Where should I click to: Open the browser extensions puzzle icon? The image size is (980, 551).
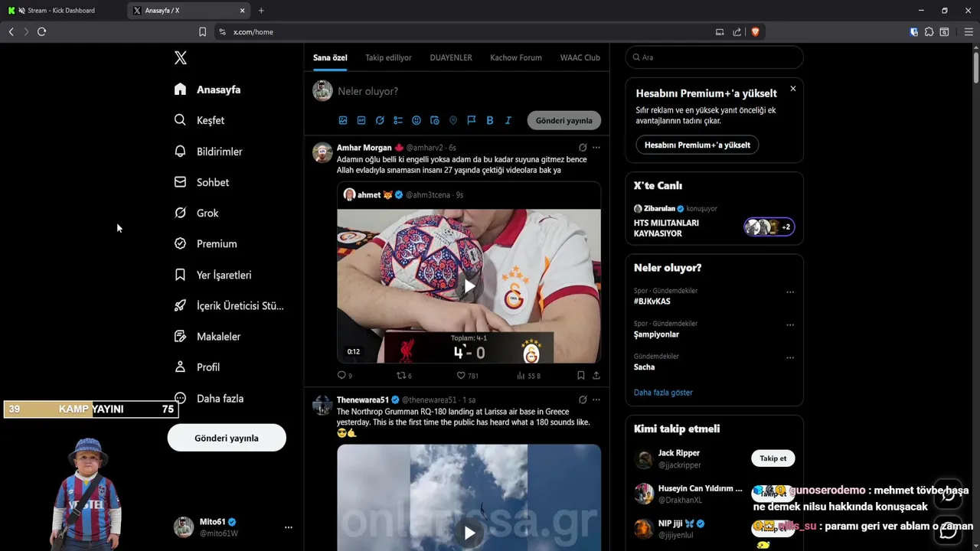[x=929, y=31]
